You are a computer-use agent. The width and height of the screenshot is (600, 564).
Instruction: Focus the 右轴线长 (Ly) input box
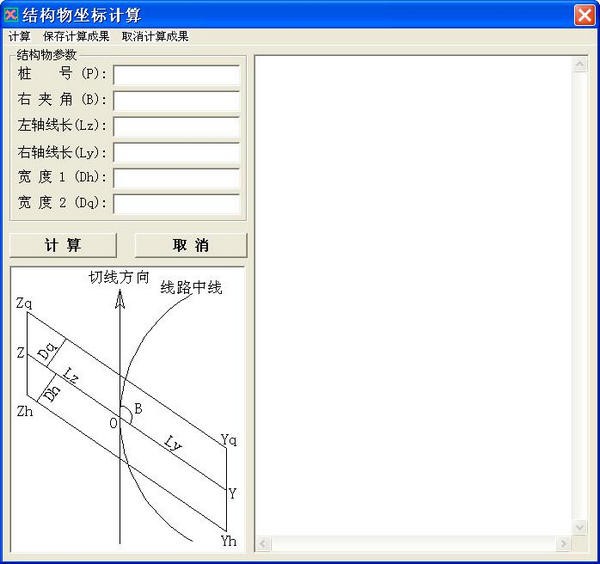click(176, 153)
